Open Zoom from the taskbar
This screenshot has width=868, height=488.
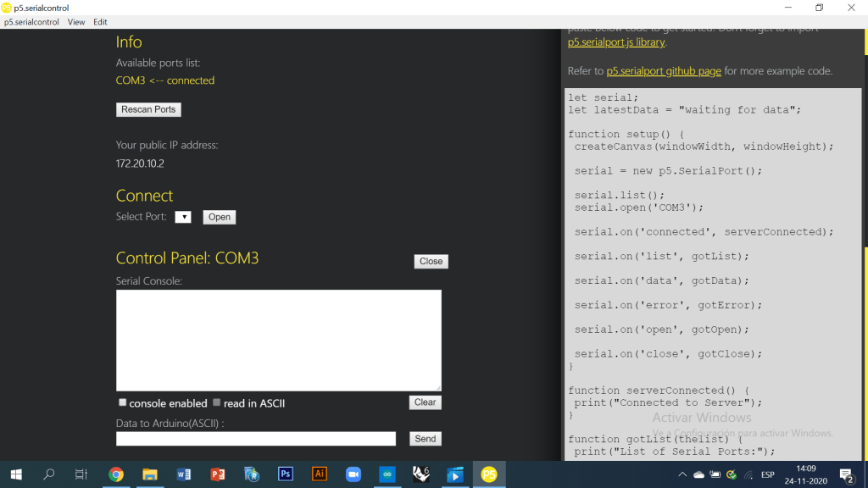(x=353, y=474)
